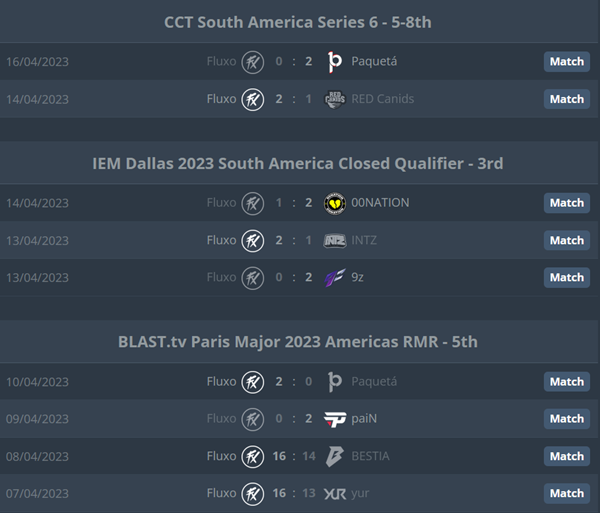Open Match details for Fluxo vs 00NATION

[567, 203]
